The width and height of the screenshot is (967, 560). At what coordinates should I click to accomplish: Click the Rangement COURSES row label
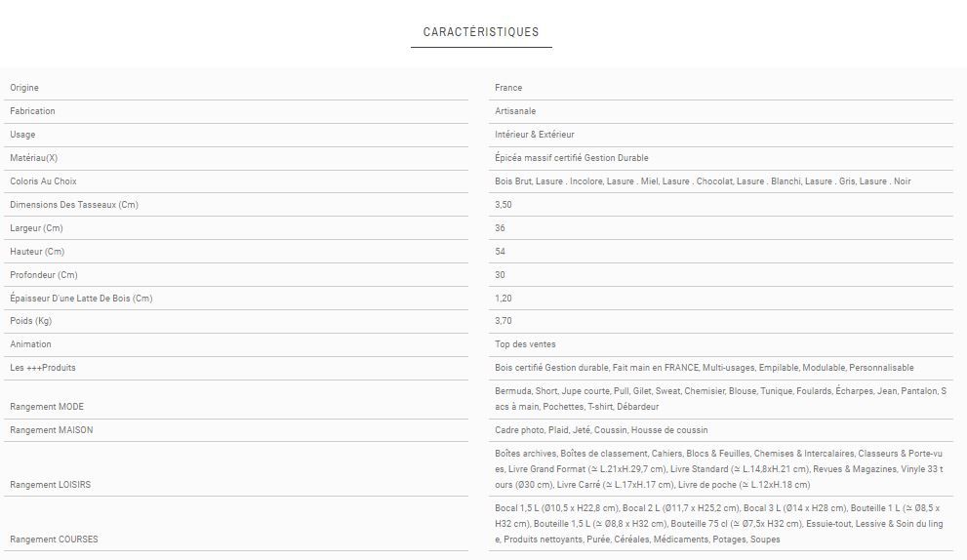54,540
